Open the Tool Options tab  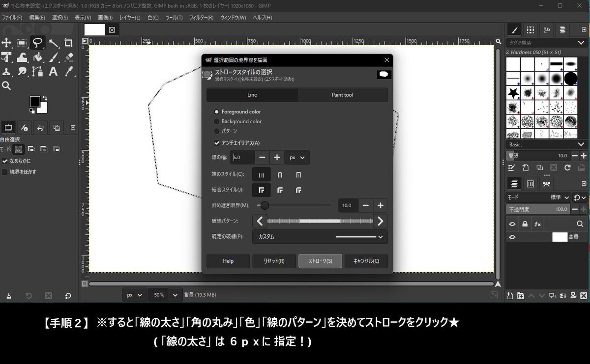click(x=8, y=128)
